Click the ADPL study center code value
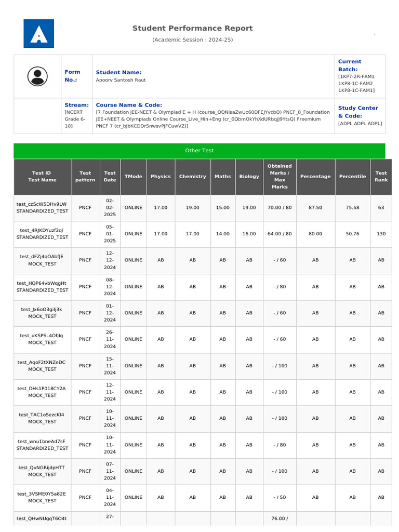Viewport: 399px width, 532px height. [360, 124]
